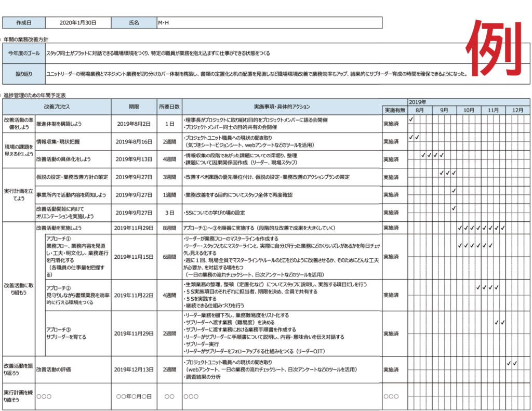The image size is (532, 411).
Task: Click the duration cell 6週間
Action: 169,257
